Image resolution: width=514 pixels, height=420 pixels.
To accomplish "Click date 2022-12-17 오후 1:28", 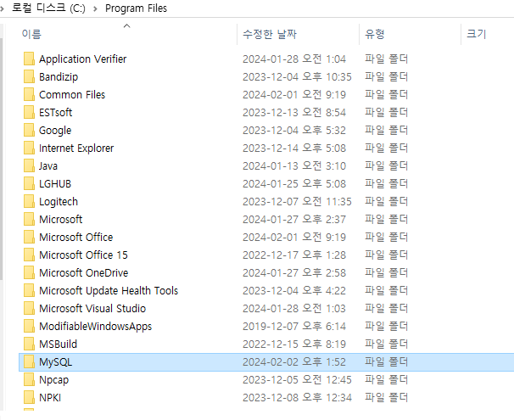I will pos(294,255).
